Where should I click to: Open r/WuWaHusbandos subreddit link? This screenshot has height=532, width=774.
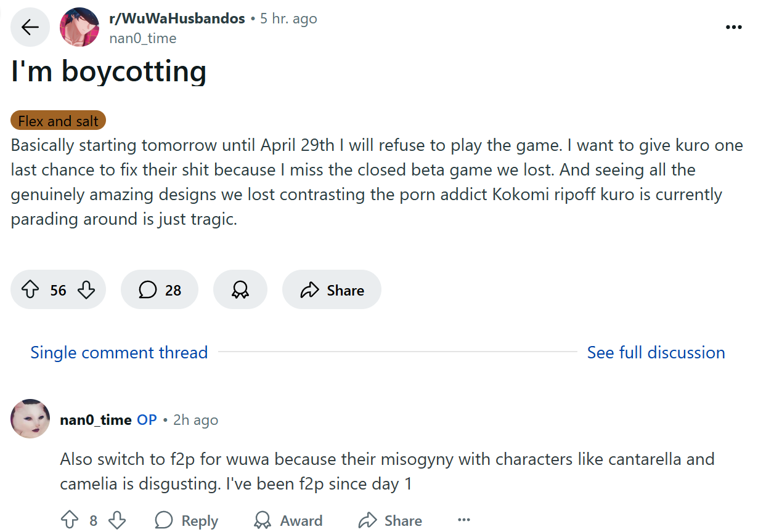[x=177, y=18]
